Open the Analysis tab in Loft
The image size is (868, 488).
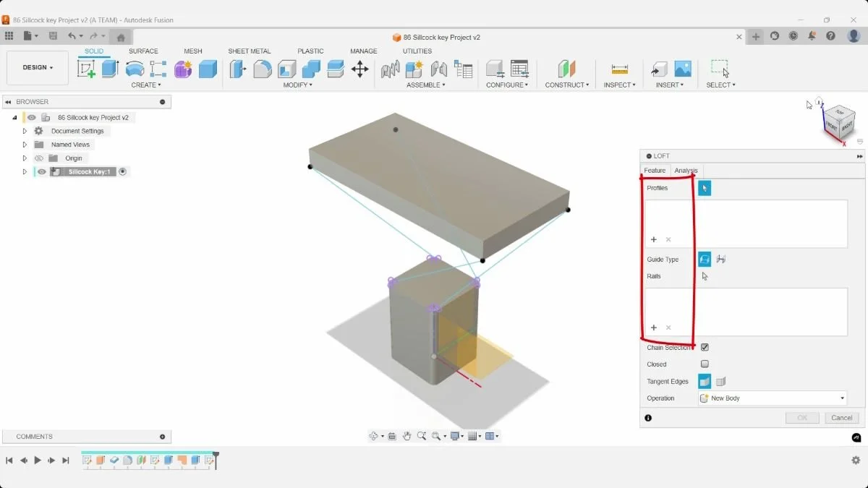point(686,171)
